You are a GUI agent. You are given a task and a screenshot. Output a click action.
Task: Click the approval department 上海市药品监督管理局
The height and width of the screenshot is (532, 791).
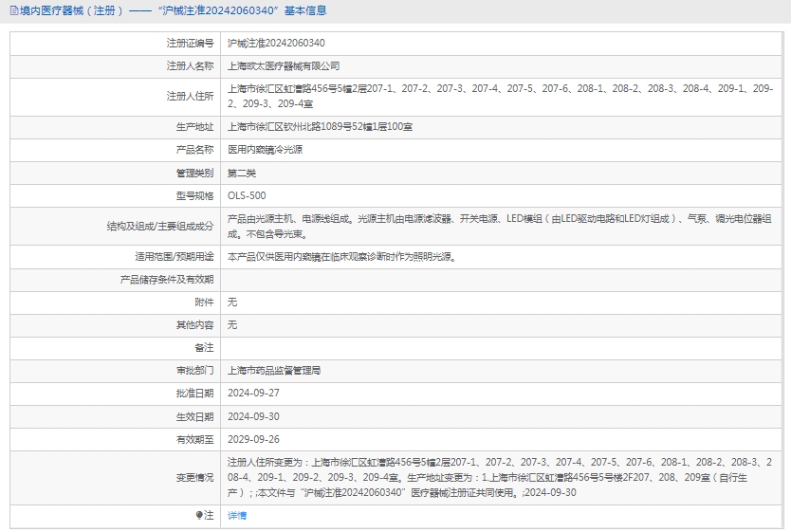tap(274, 370)
